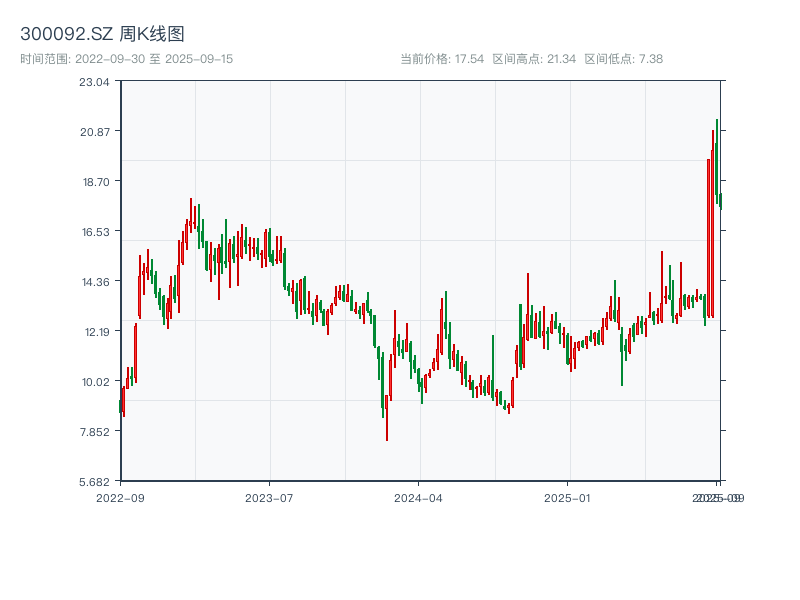Click the 2023-07 x-axis date label
Viewport: 800px width, 600px height.
270,497
